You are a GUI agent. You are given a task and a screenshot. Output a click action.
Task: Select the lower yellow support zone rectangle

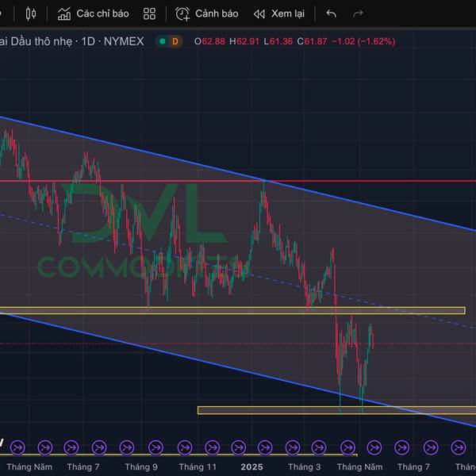click(336, 410)
